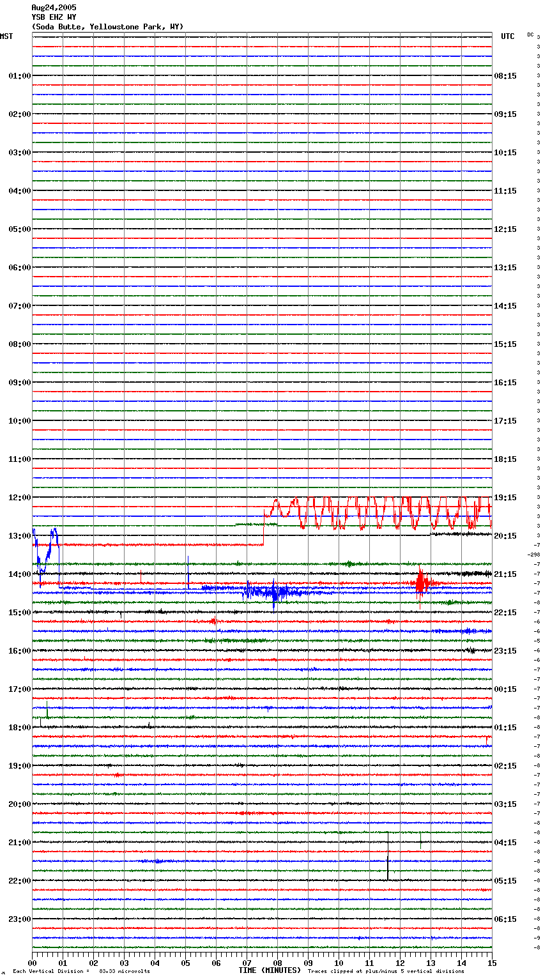Click the 15 minute axis tick label
Viewport: 543px width, 980px height.
(x=492, y=963)
